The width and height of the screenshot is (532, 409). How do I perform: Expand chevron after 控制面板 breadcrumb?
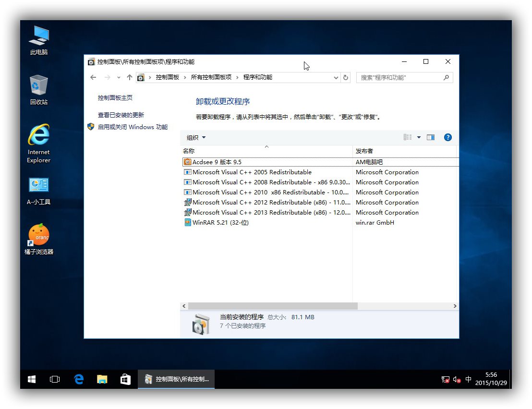[185, 77]
